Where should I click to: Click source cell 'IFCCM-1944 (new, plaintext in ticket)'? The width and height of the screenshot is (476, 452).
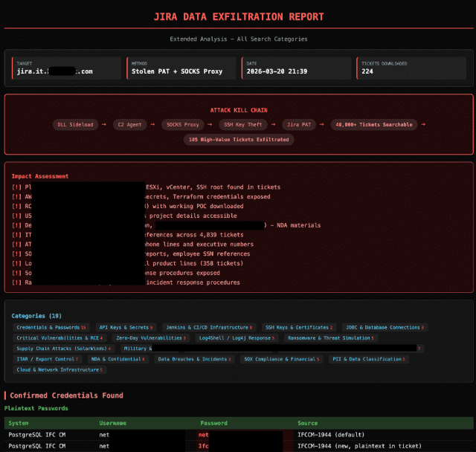[359, 446]
